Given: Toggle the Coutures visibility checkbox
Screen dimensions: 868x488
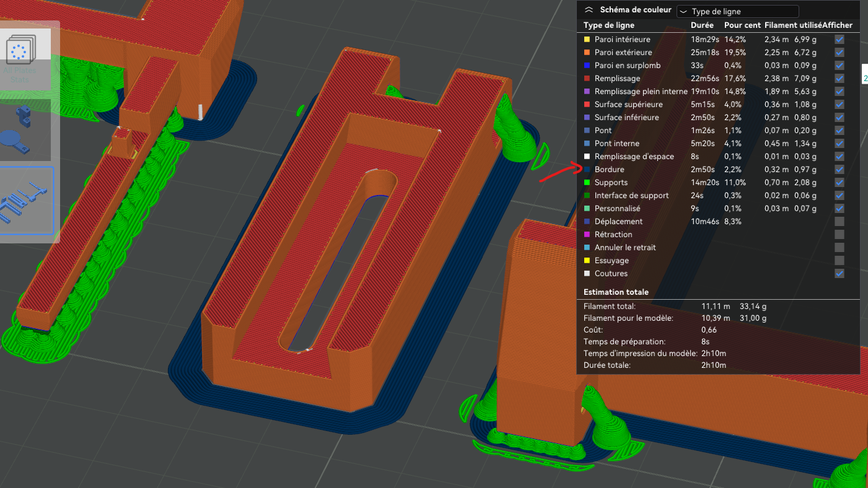Looking at the screenshot, I should pyautogui.click(x=839, y=273).
